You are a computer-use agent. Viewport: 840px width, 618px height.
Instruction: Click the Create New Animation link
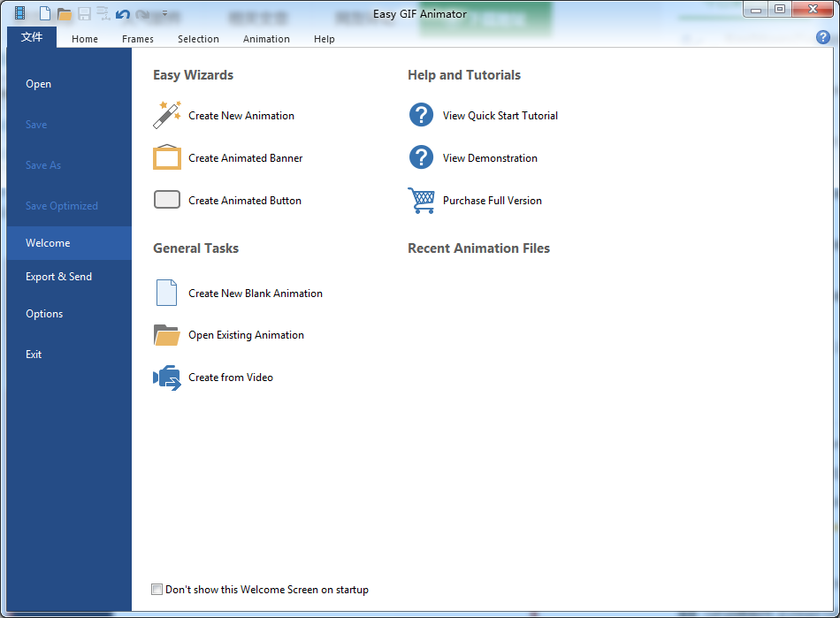coord(241,116)
